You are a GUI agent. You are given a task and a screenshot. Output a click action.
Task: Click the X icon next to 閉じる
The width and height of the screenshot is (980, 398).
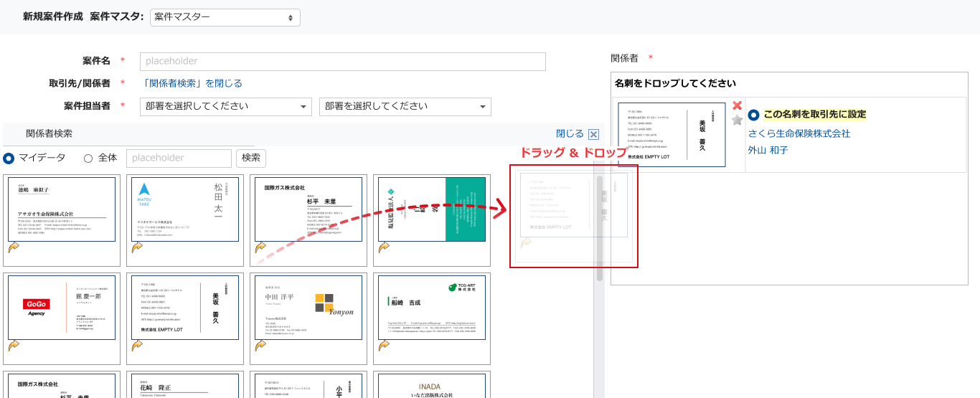pyautogui.click(x=593, y=134)
